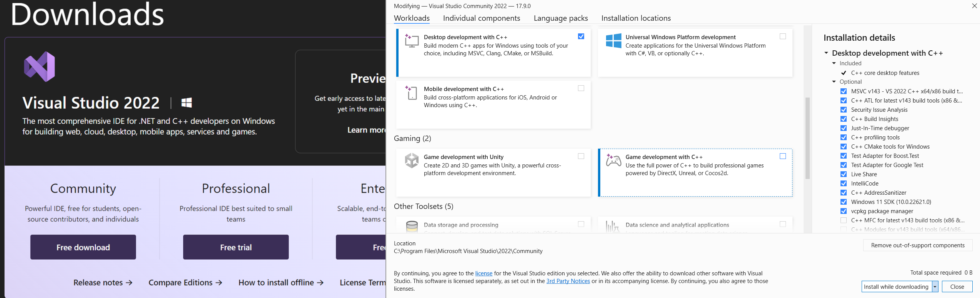Check Game development with Unity workload

point(581,156)
